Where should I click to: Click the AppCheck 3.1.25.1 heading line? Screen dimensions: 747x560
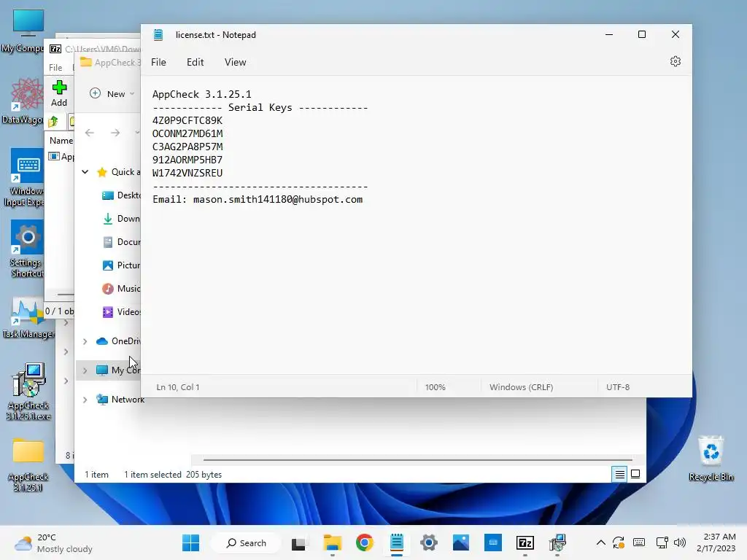(x=201, y=94)
